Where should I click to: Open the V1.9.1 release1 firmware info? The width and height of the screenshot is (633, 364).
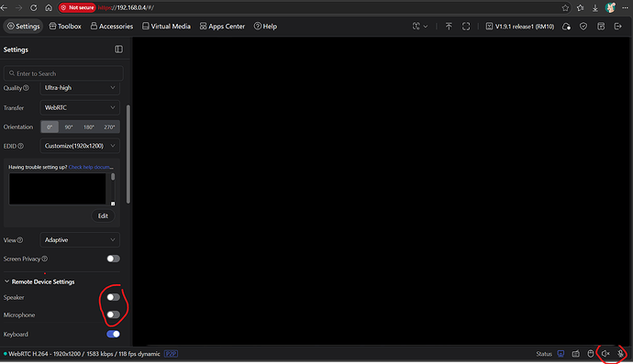(x=520, y=27)
